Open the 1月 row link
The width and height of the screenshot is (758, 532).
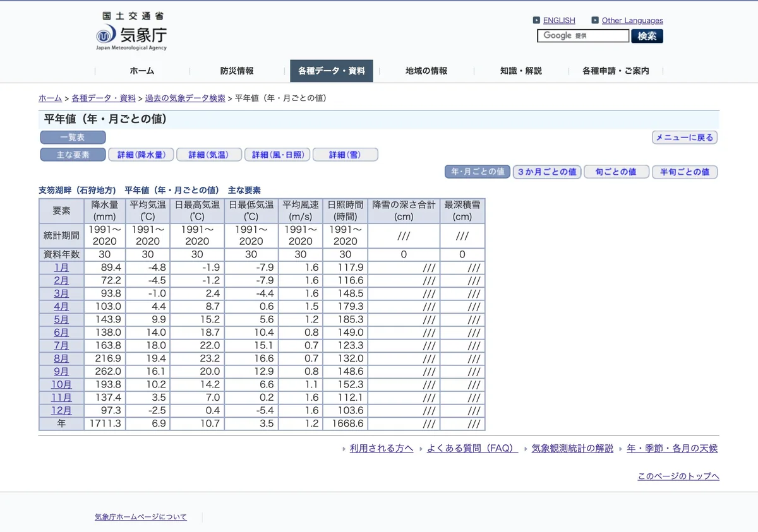61,268
